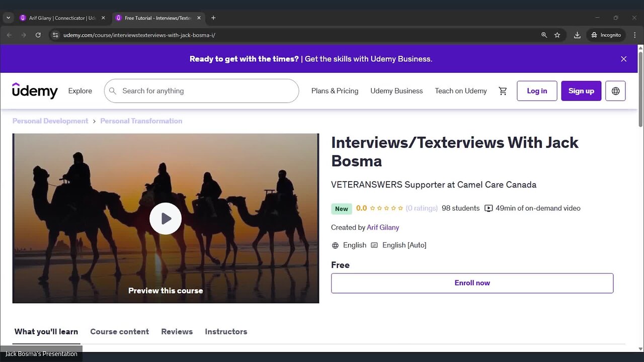Switch to the Arif Gilany Connecticator tab
644x362 pixels.
click(x=62, y=18)
